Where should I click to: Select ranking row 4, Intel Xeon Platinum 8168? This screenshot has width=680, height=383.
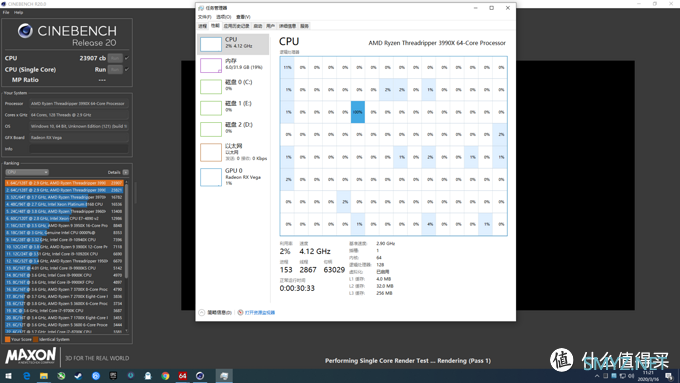click(64, 204)
